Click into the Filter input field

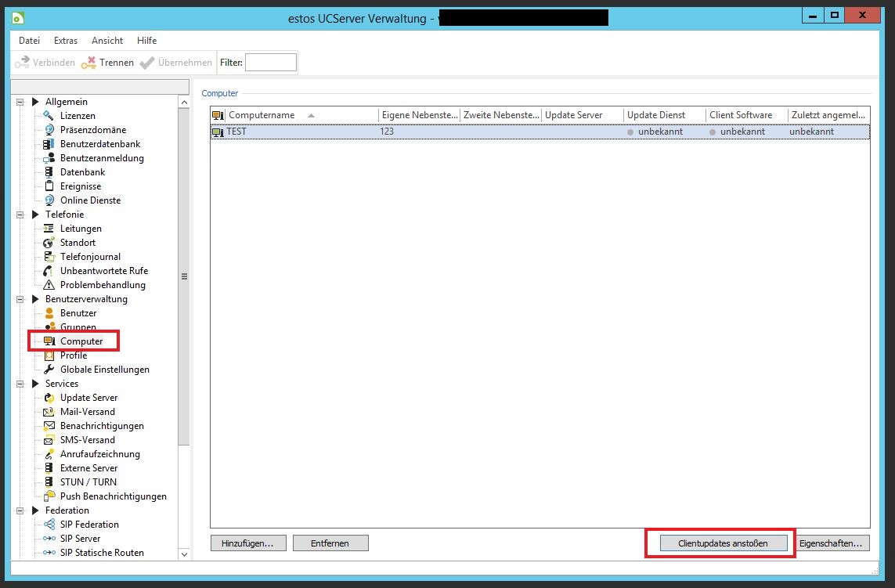click(x=271, y=63)
